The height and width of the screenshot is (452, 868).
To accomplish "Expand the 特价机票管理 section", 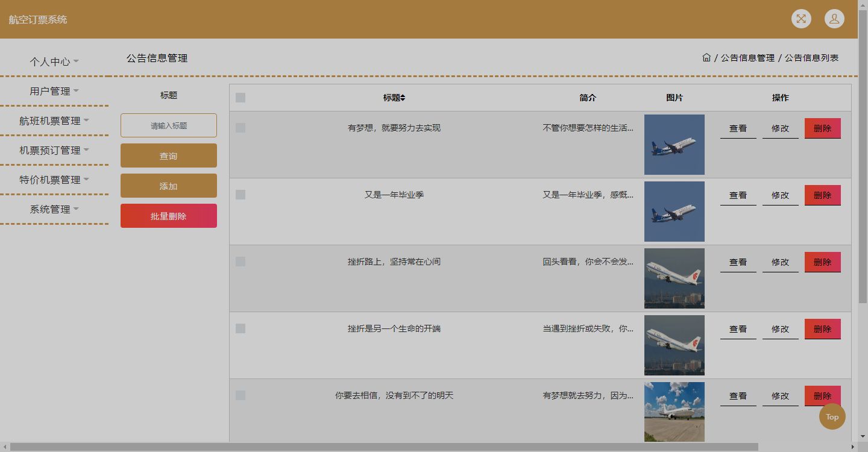I will click(x=51, y=179).
